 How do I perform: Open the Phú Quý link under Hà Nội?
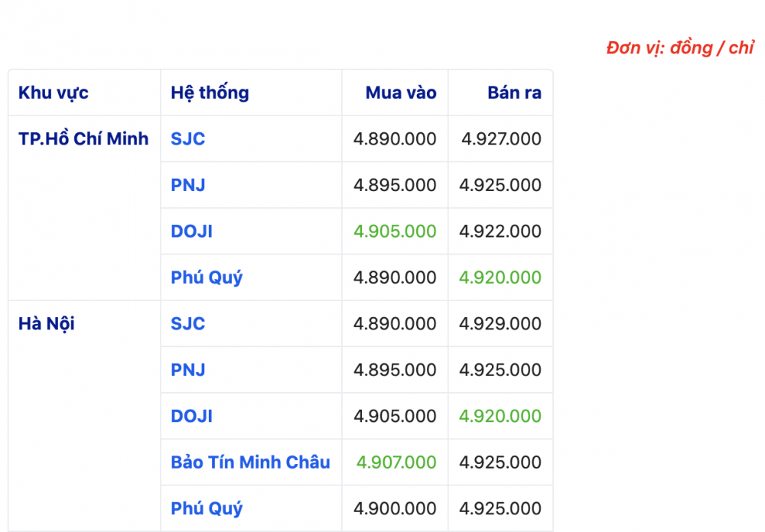(x=207, y=508)
